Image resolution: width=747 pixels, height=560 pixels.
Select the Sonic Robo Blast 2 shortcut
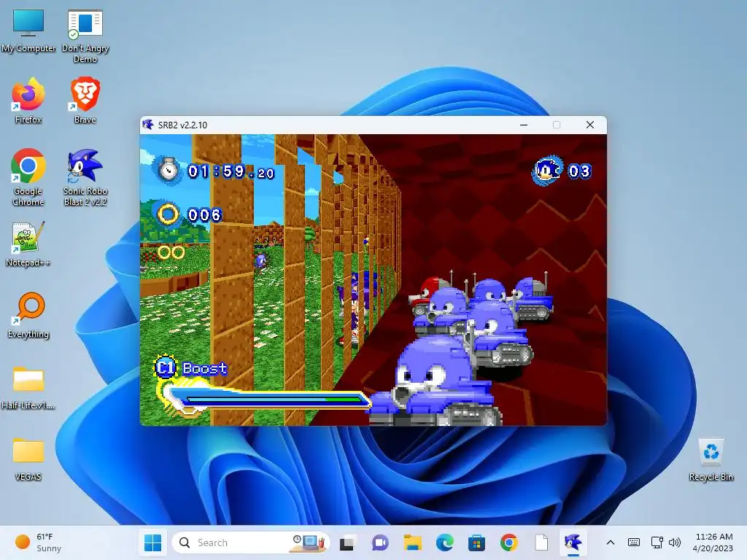pos(85,177)
